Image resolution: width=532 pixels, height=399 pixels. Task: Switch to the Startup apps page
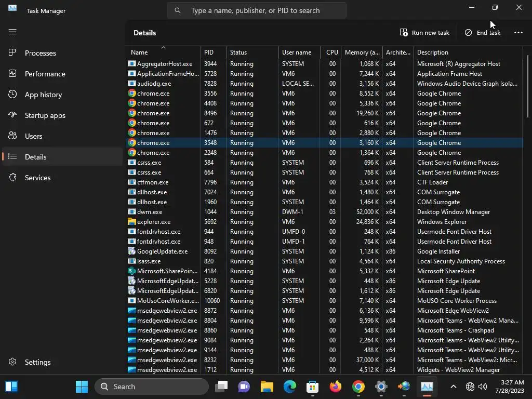click(62, 115)
